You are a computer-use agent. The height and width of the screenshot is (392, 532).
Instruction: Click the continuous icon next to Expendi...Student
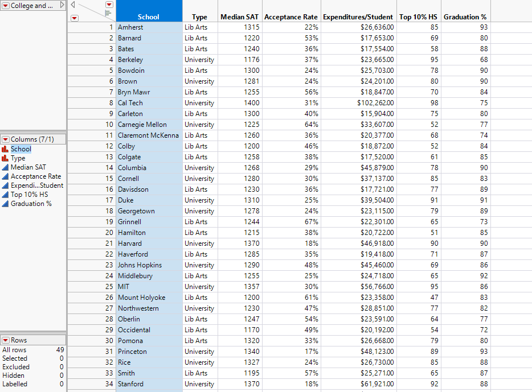point(5,185)
